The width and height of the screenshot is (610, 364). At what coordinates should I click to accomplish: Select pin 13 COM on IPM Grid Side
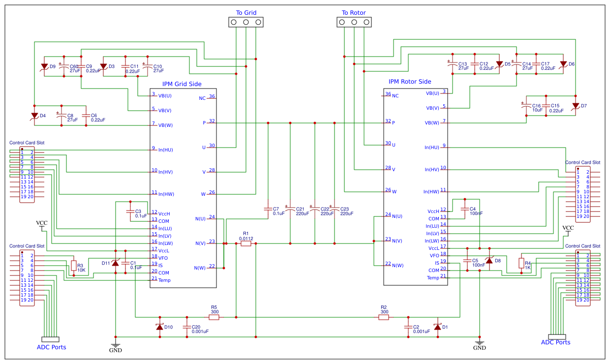pyautogui.click(x=164, y=221)
